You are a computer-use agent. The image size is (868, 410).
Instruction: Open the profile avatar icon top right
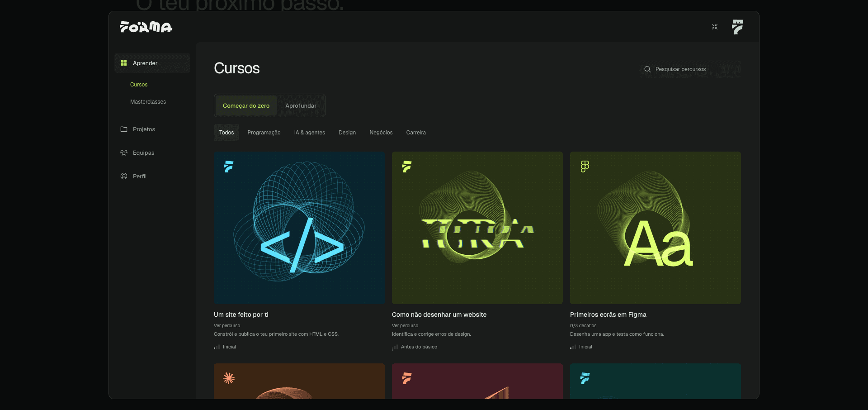[737, 27]
